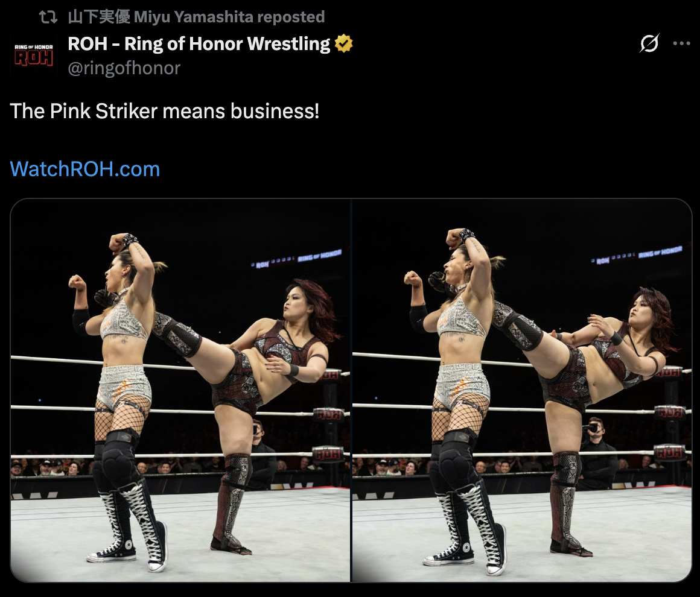Open the left kick photo
Image resolution: width=700 pixels, height=597 pixels.
pyautogui.click(x=180, y=390)
